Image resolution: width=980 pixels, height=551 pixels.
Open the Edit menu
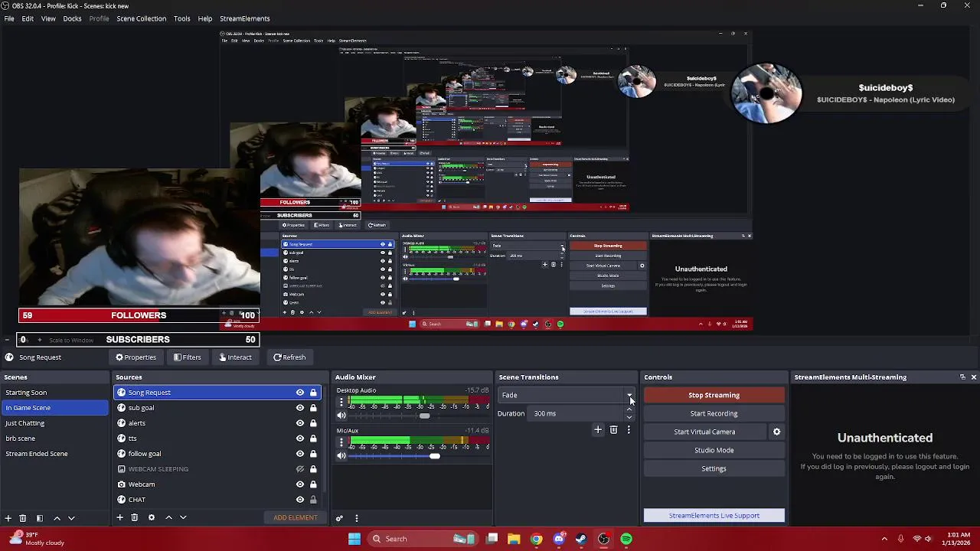pos(28,18)
